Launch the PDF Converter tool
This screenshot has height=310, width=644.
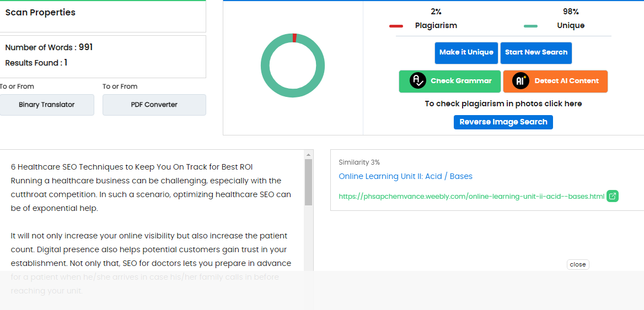(154, 105)
